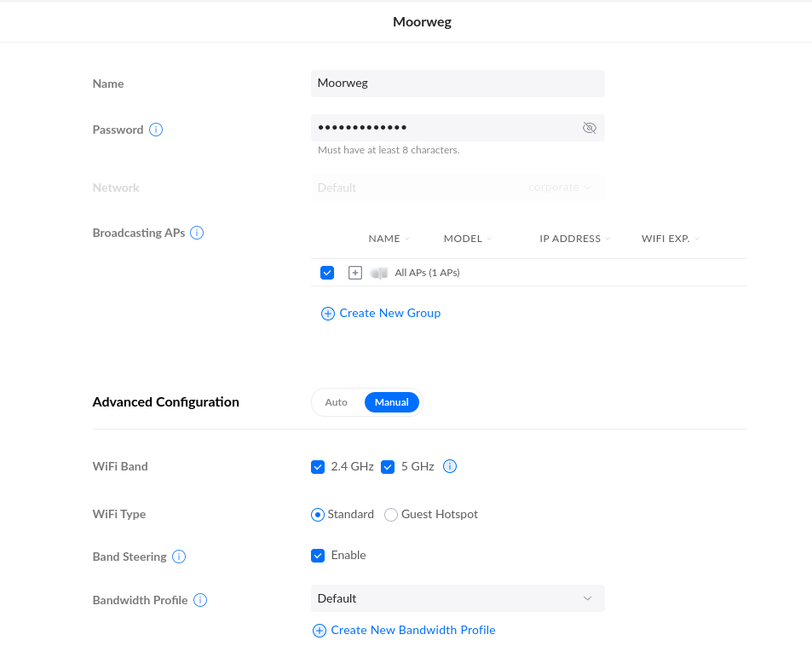This screenshot has height=652, width=812.
Task: Switch Advanced Configuration to Auto
Action: tap(337, 402)
